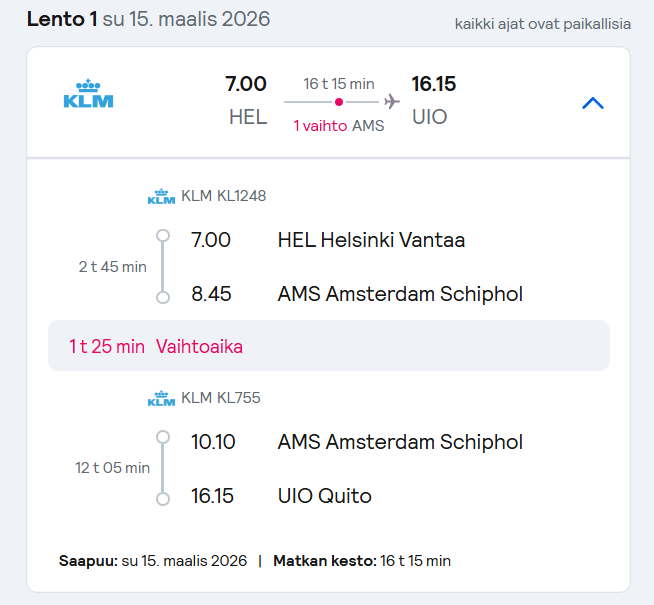
Task: Click Matkan kesto summary text
Action: (362, 561)
